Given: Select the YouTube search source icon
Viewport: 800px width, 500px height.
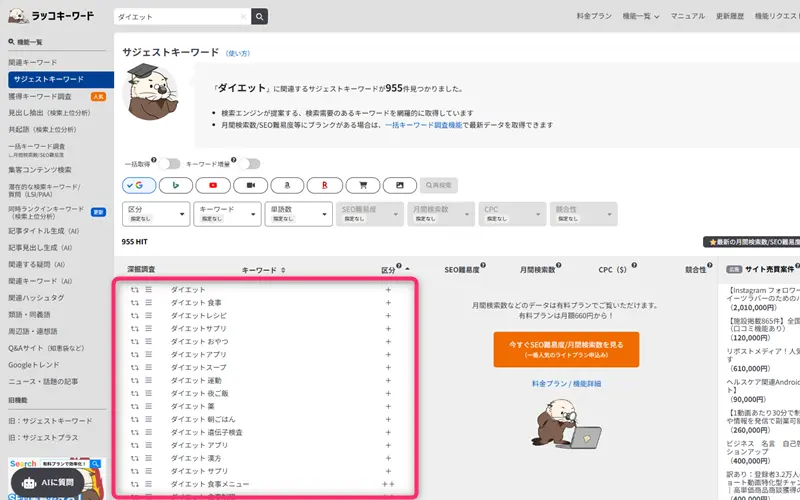Looking at the screenshot, I should pos(213,185).
